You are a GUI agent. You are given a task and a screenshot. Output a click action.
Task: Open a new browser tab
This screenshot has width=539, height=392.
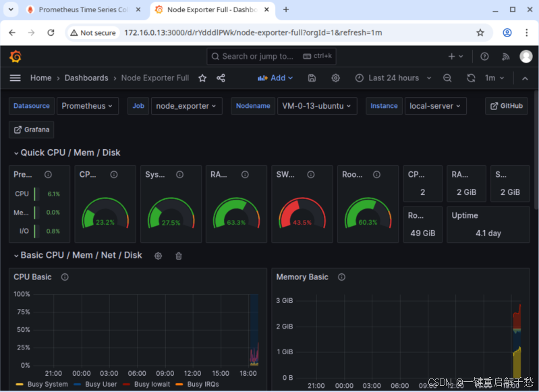(x=286, y=9)
